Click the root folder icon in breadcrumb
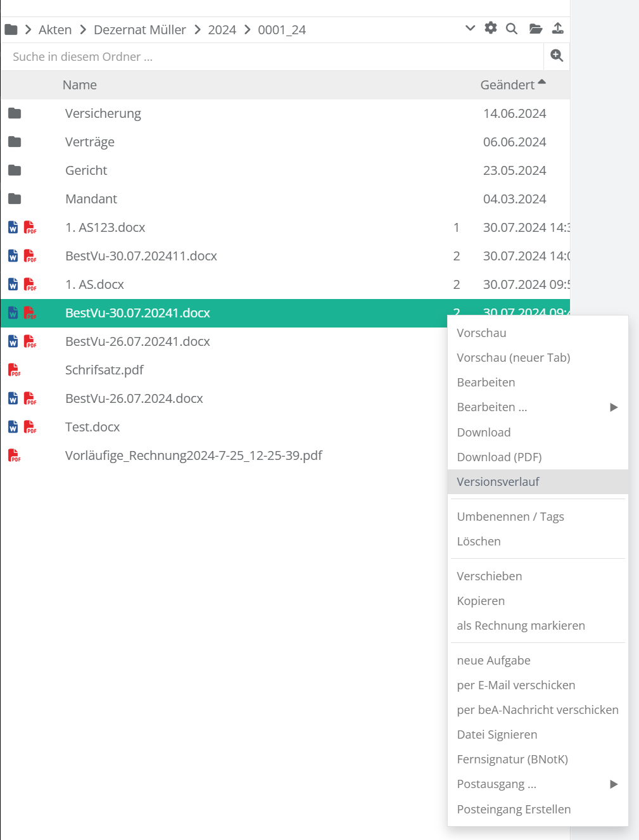This screenshot has height=840, width=639. 11,30
